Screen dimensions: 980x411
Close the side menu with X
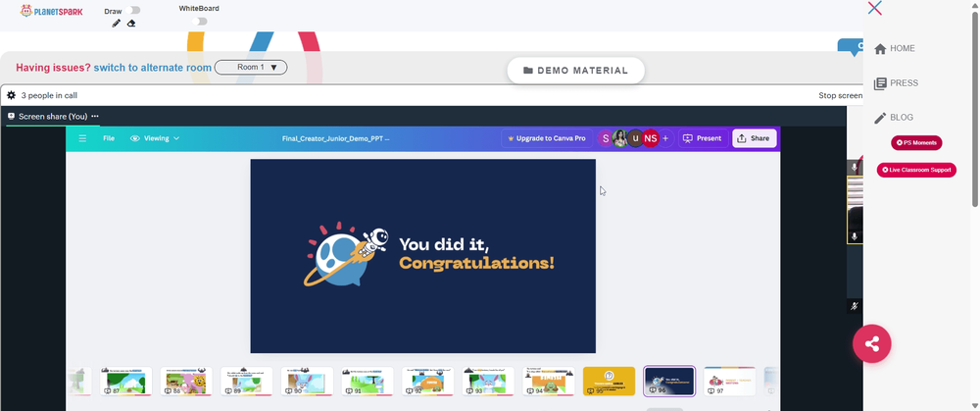pyautogui.click(x=875, y=8)
